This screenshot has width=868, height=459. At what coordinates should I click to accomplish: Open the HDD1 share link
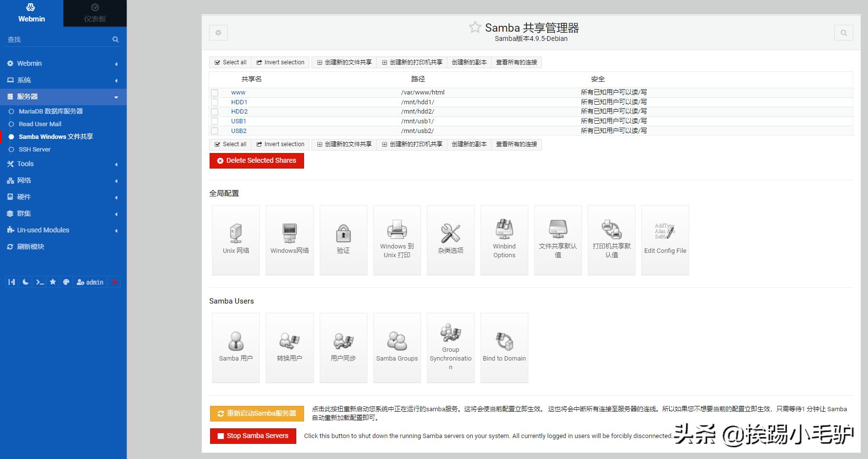point(239,102)
